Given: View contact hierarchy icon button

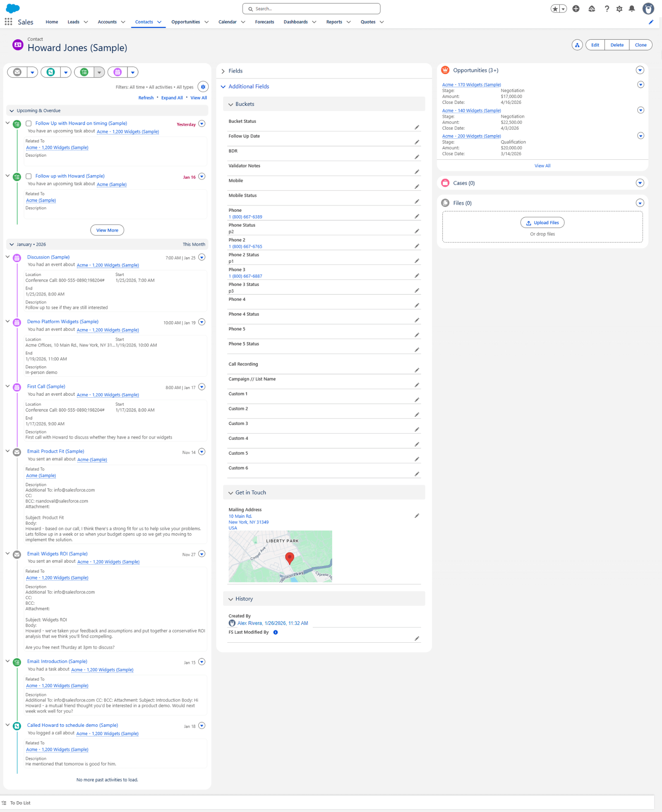Looking at the screenshot, I should click(577, 45).
